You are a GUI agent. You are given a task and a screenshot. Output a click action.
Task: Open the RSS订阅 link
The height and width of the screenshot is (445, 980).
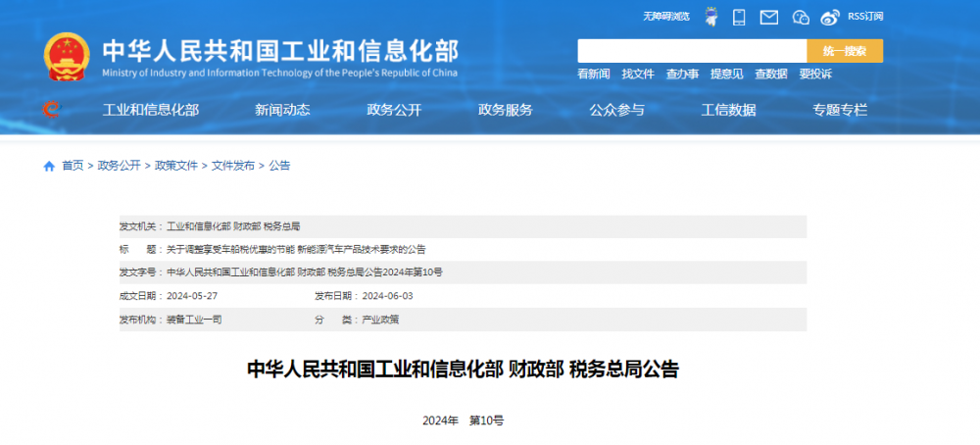(x=865, y=17)
